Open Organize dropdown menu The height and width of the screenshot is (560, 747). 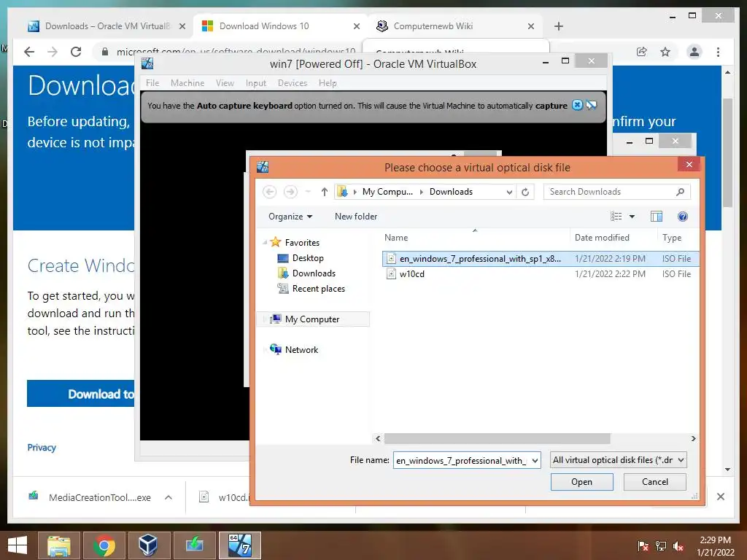click(x=290, y=217)
